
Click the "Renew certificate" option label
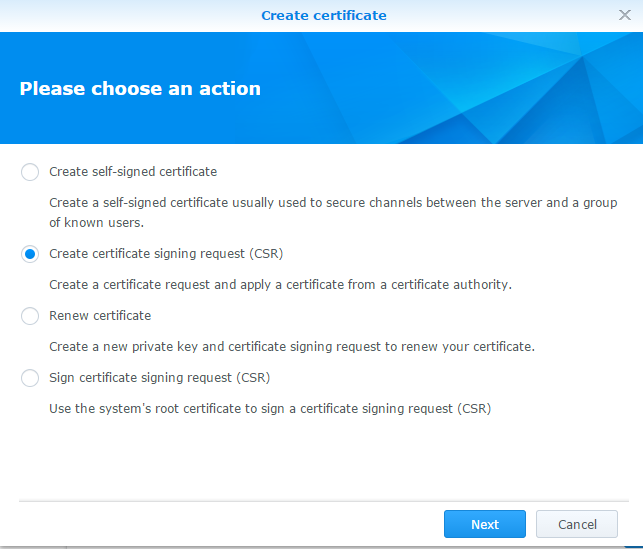coord(100,316)
